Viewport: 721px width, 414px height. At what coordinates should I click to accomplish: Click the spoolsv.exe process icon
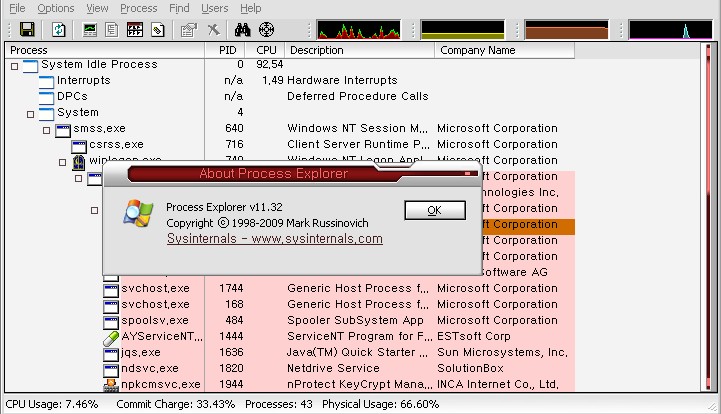pos(111,322)
